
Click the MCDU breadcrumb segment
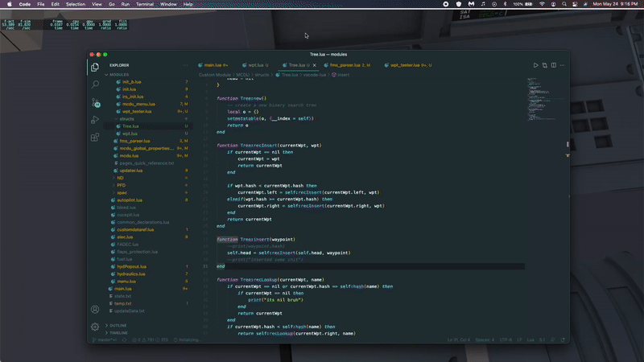pyautogui.click(x=242, y=75)
